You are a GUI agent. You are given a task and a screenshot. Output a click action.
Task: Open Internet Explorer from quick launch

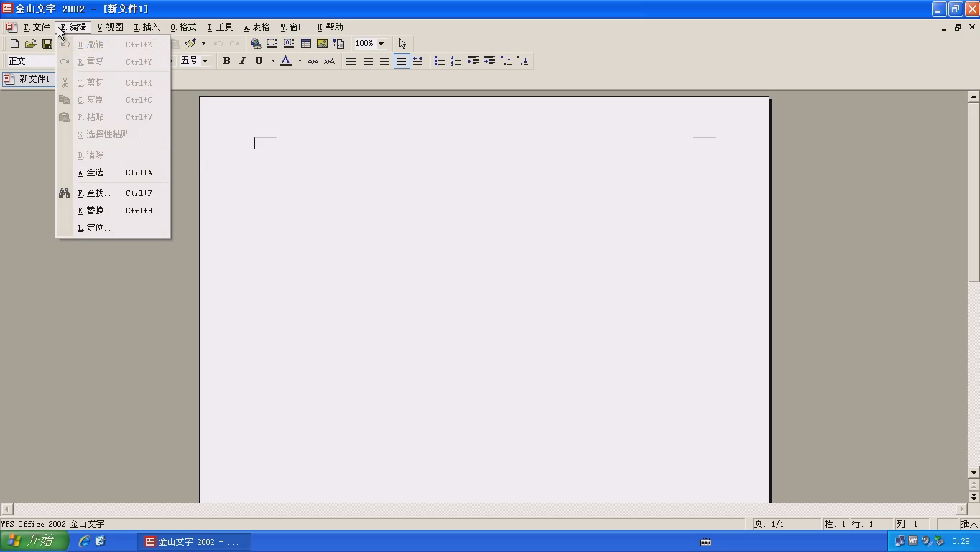[x=84, y=541]
